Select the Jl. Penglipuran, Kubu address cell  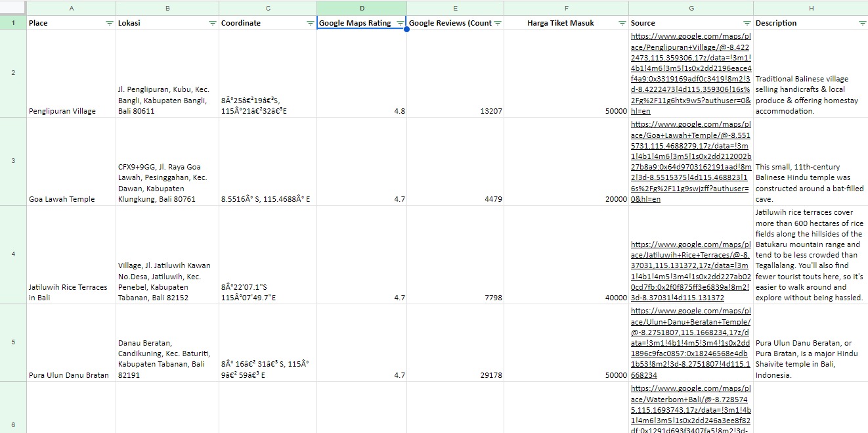(167, 74)
